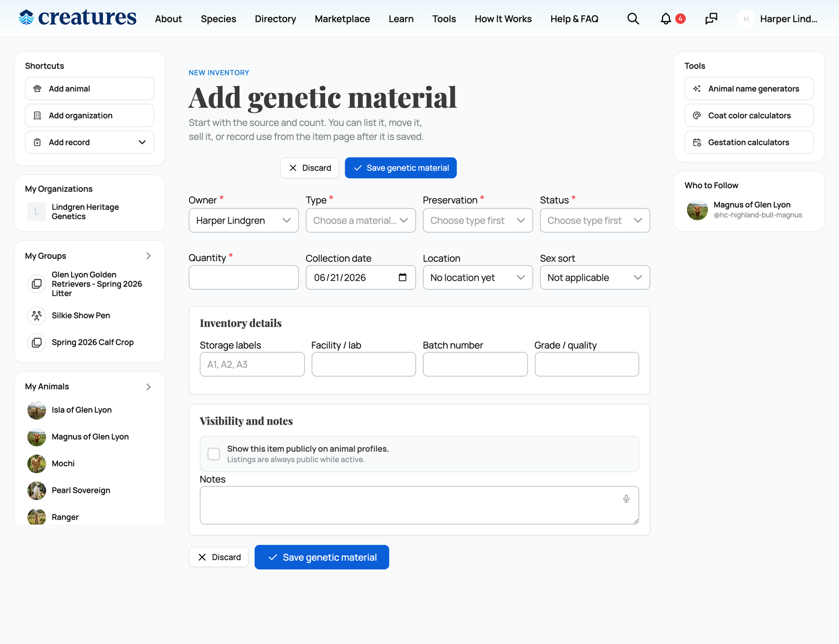Click Silkie Show Pen group icon
The image size is (839, 644).
coord(37,316)
